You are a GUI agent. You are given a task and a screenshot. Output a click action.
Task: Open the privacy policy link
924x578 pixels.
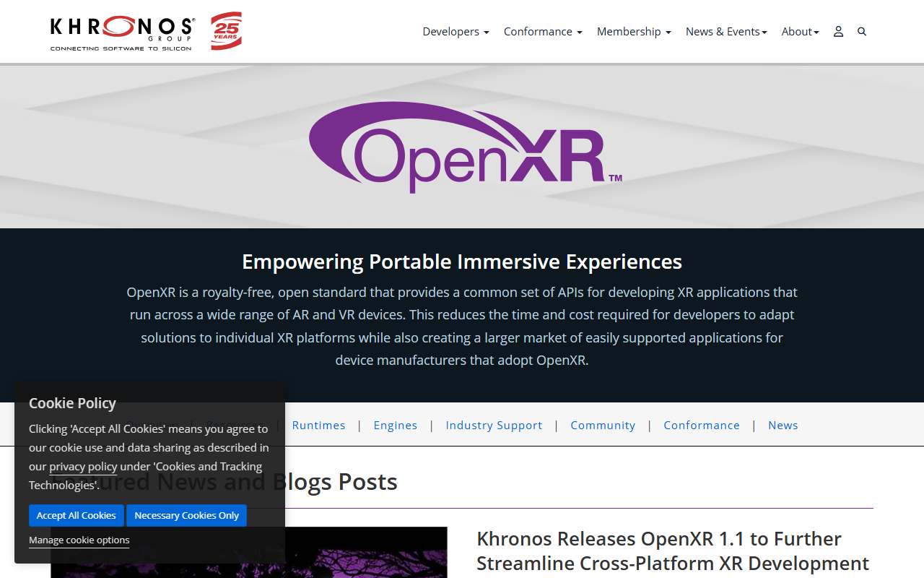coord(83,467)
